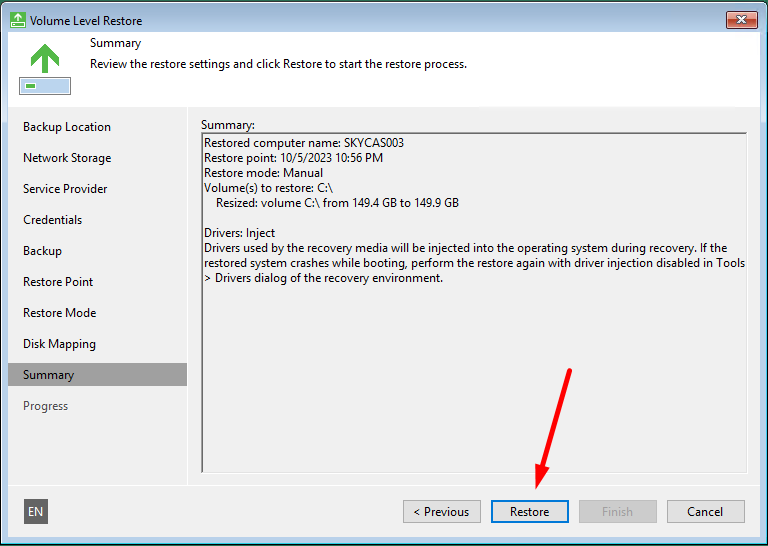Screen dimensions: 768x546
Task: Click the Restore button
Action: coord(529,511)
